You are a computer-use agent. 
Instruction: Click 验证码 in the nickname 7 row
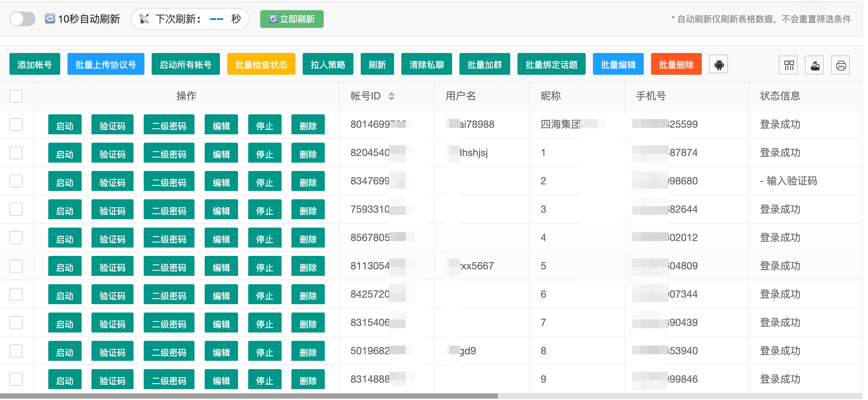[112, 323]
